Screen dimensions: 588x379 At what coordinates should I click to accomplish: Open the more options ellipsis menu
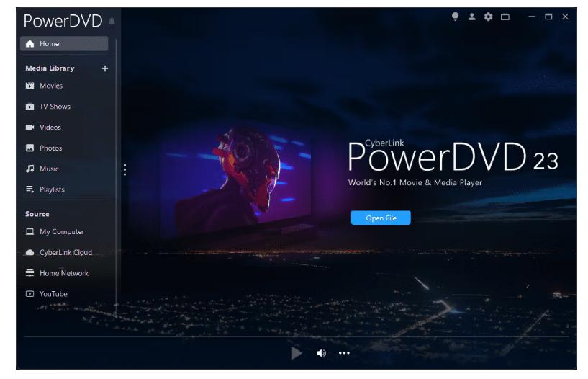[x=344, y=353]
